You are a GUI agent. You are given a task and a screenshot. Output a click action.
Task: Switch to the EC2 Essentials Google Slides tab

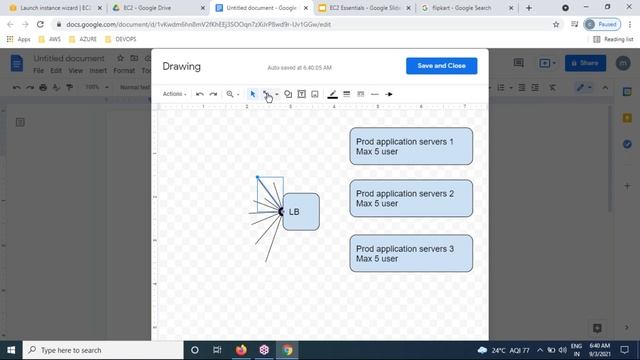pos(364,8)
